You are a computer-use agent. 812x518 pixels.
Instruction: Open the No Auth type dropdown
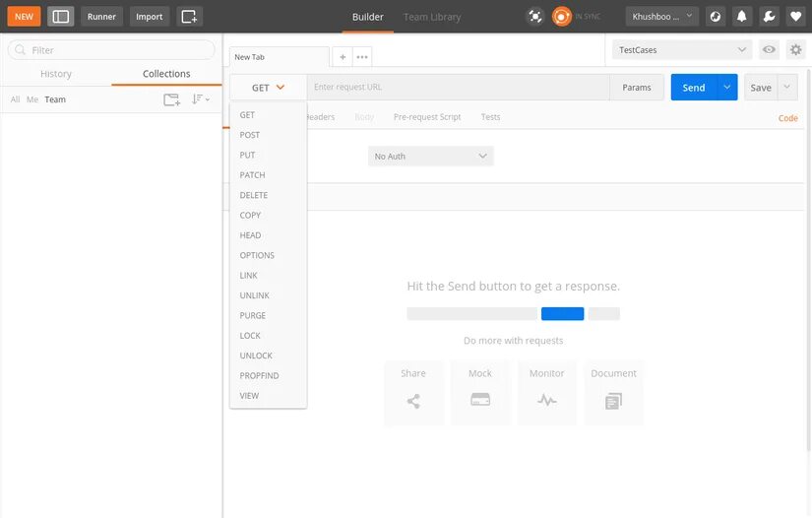tap(431, 156)
